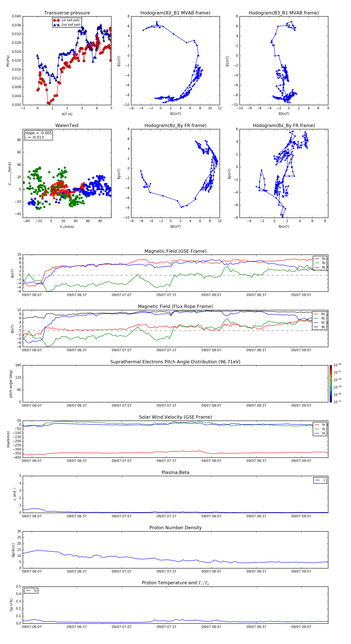351x644 pixels.
Task: Click '09/07 06:37' tick under Proton Number Density
Action: click(x=77, y=571)
